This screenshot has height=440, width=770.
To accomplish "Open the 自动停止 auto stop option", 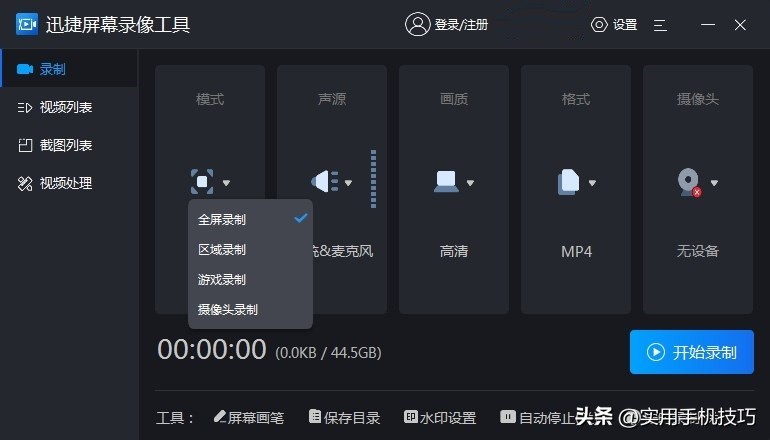I will pyautogui.click(x=547, y=418).
